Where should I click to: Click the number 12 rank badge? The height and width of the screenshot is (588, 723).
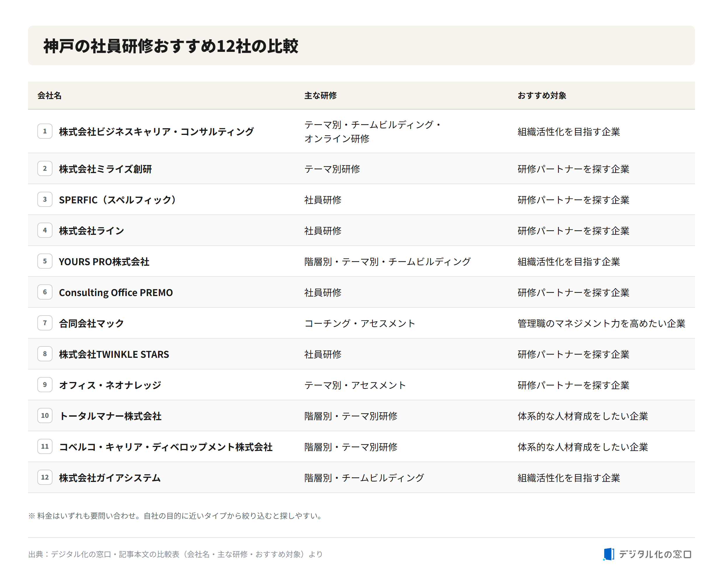coord(45,477)
